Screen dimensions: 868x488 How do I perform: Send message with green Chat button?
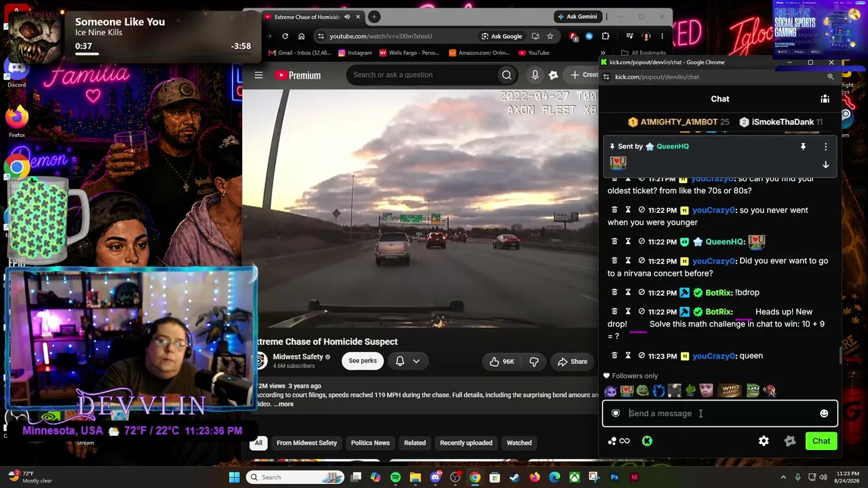[821, 441]
